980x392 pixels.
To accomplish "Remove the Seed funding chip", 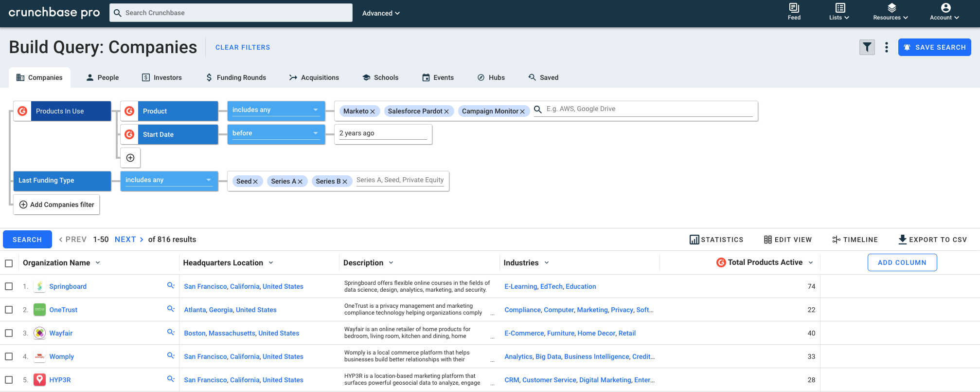I will click(x=255, y=182).
